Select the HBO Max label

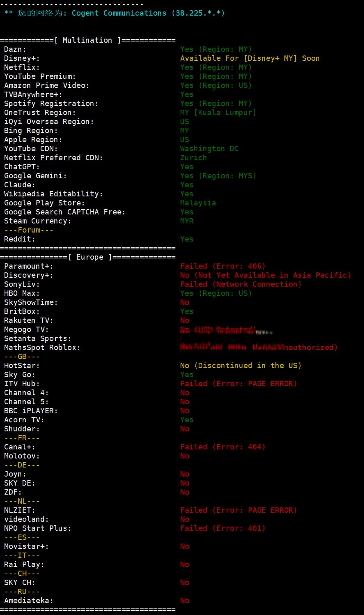[22, 293]
